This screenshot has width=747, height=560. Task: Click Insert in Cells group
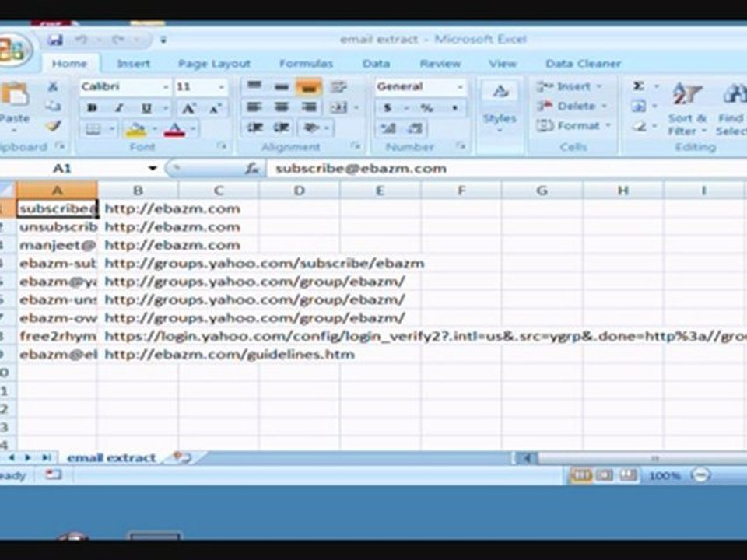[569, 86]
